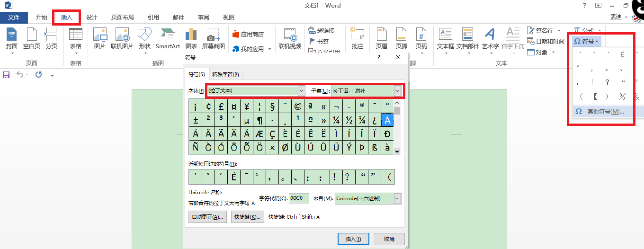Click the SmartArt icon
Screen dimensions: 644x249
tap(168, 38)
